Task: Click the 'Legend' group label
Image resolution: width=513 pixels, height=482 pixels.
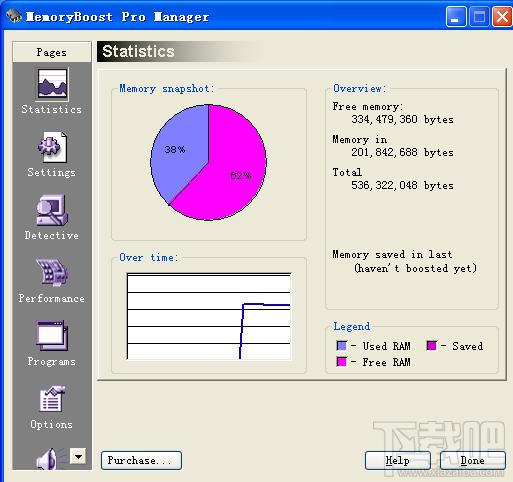Action: click(x=352, y=326)
